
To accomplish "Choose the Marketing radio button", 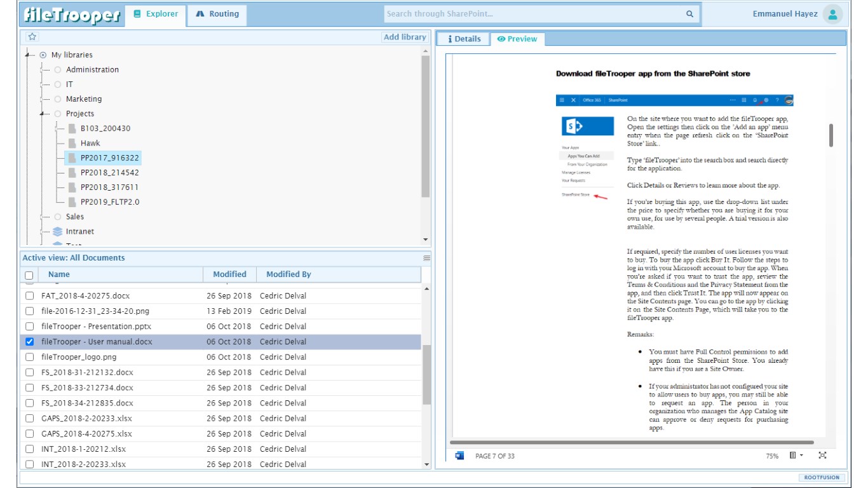I will coord(58,99).
